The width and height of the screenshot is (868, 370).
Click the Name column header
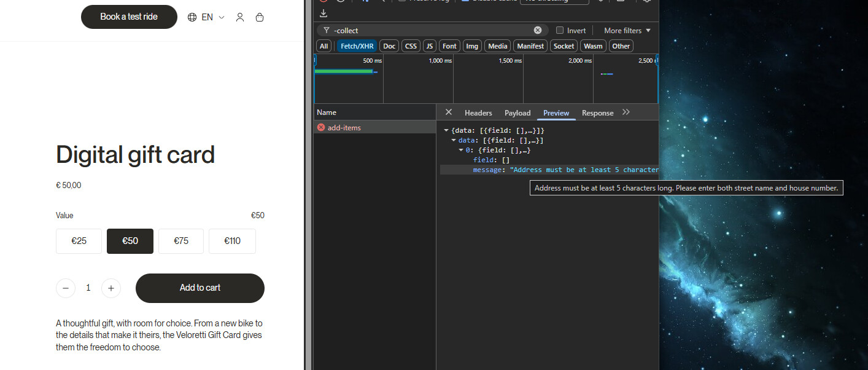[x=375, y=112]
